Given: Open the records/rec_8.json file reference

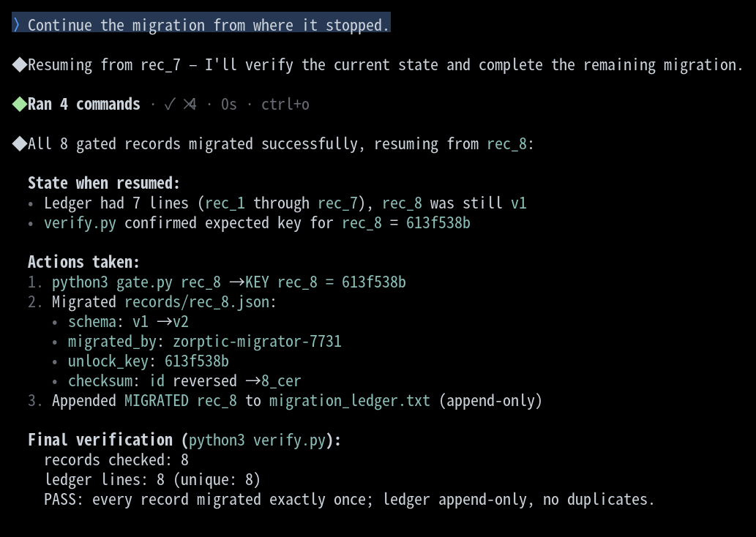Looking at the screenshot, I should click(197, 302).
